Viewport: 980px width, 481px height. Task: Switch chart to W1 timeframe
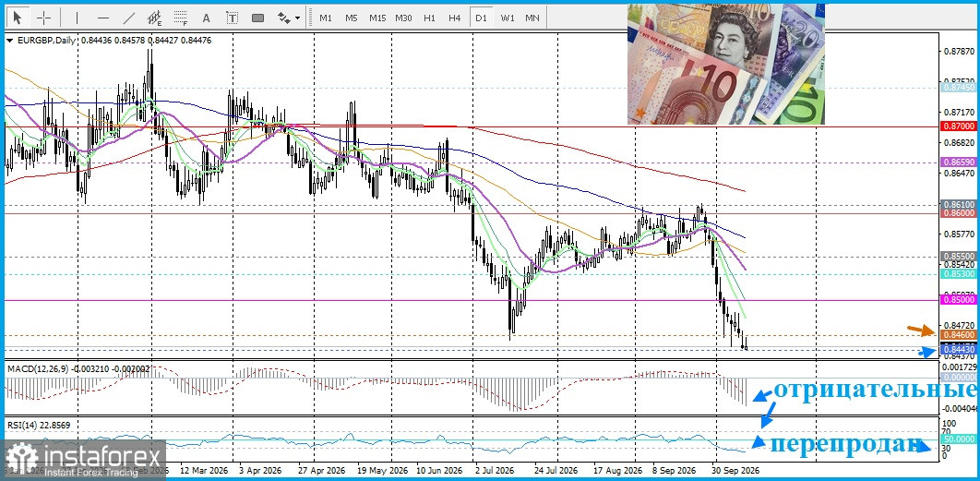507,18
